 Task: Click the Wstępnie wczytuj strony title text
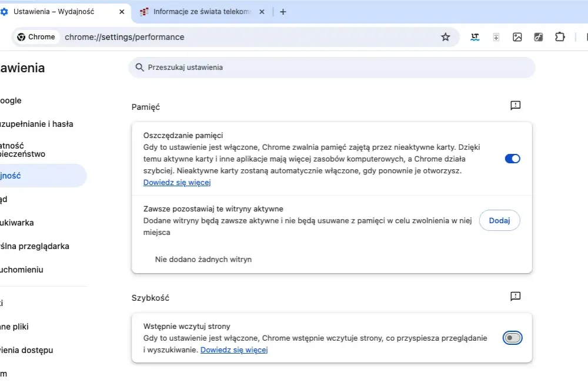(187, 326)
